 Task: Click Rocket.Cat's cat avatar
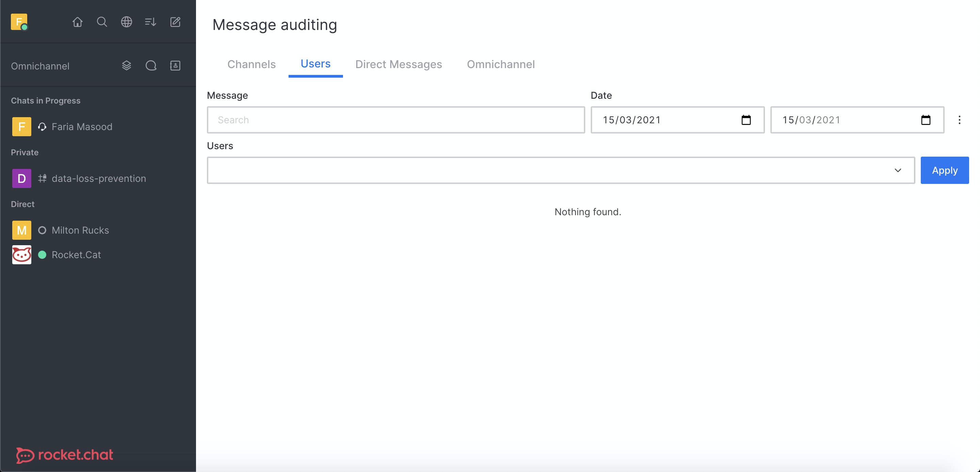tap(22, 254)
